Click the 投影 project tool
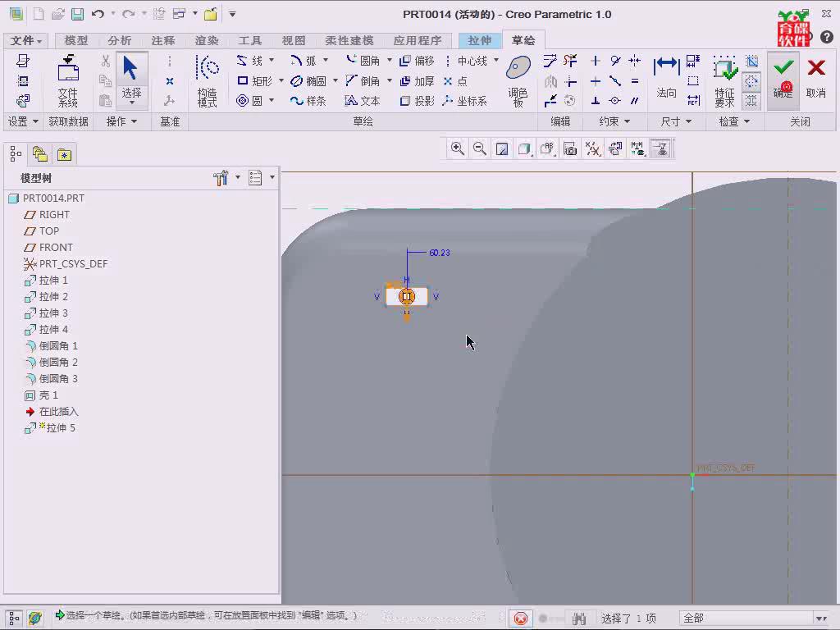This screenshot has width=840, height=630. coord(417,101)
